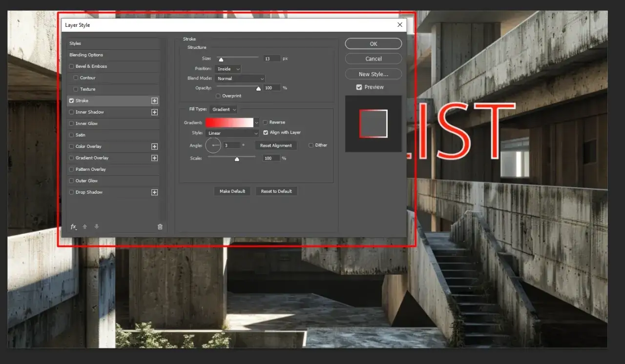Click the Size slider handle

[221, 59]
